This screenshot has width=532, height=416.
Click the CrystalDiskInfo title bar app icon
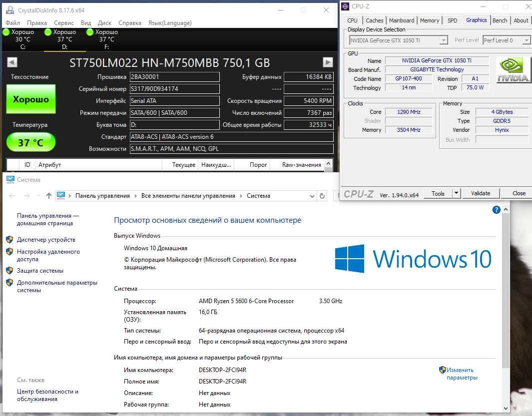click(10, 10)
